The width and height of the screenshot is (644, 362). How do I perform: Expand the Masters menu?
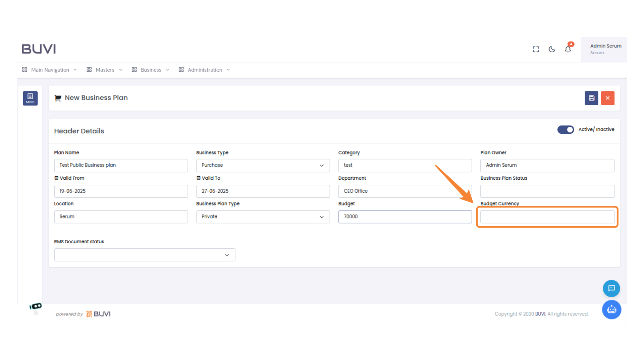coord(104,70)
